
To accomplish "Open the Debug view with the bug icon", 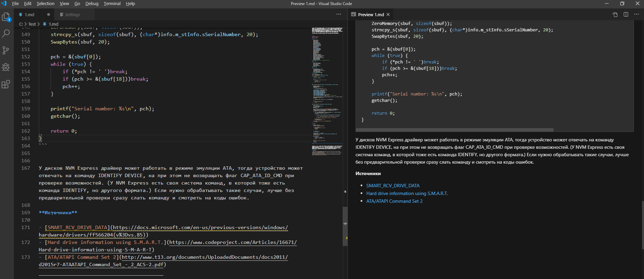I will (x=6, y=67).
